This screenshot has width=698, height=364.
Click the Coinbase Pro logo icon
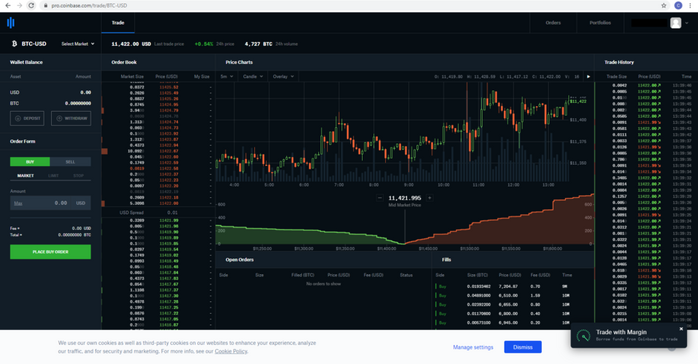click(x=11, y=23)
